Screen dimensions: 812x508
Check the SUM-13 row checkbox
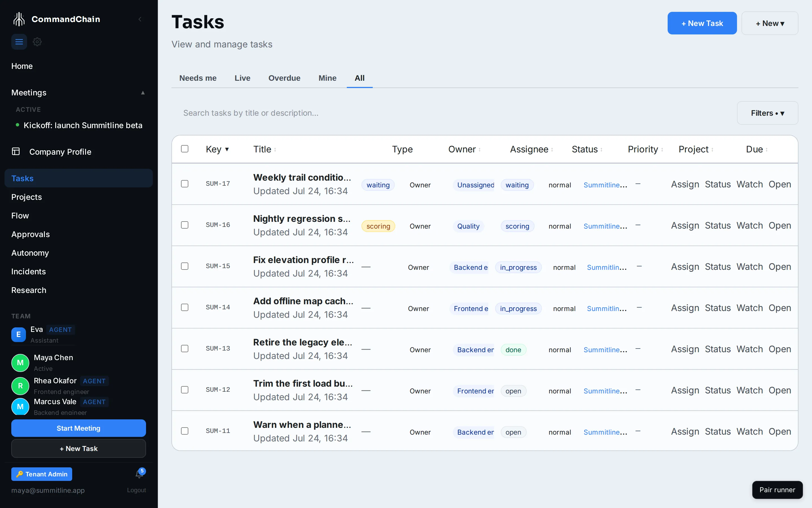[x=185, y=349]
